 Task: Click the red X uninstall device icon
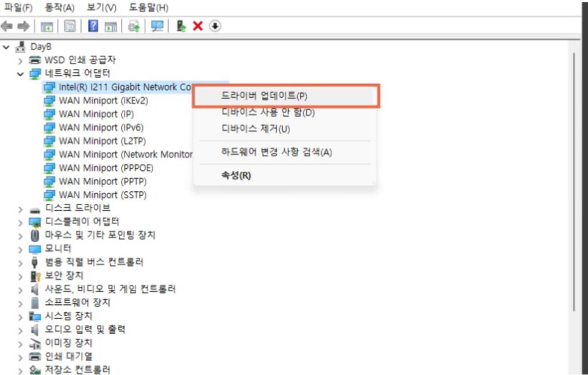point(198,26)
